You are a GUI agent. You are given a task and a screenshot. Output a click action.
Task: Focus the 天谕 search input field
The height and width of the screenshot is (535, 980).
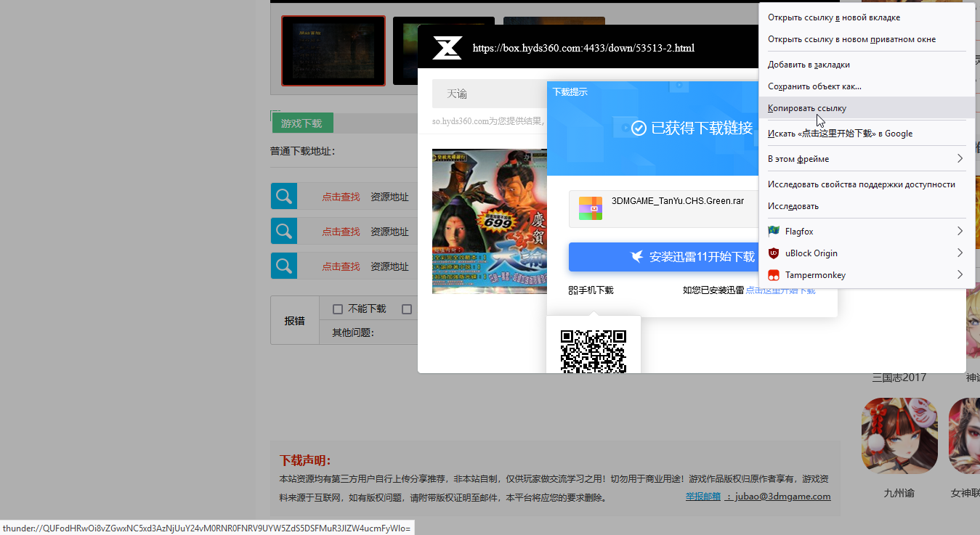point(490,94)
